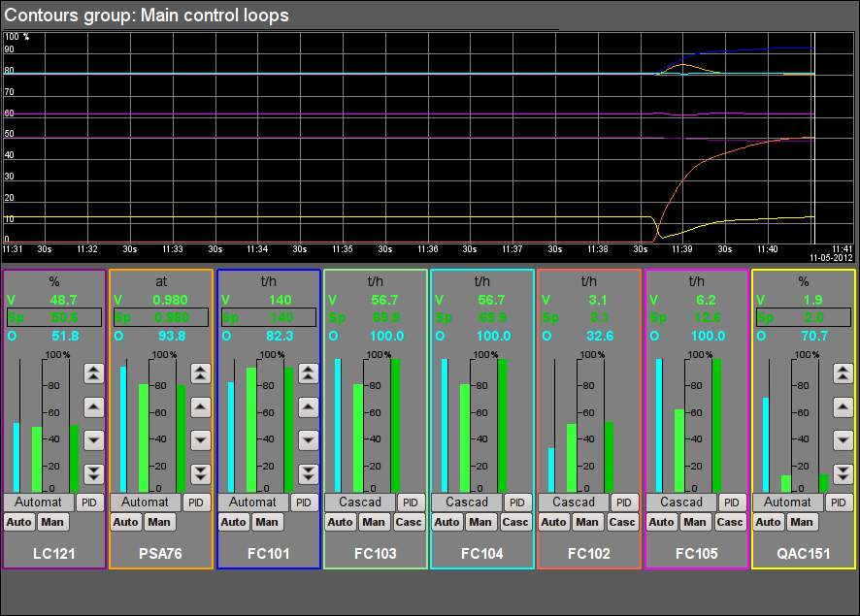Click FC102 cyan output bar graph
Image resolution: width=860 pixels, height=616 pixels.
(x=551, y=470)
